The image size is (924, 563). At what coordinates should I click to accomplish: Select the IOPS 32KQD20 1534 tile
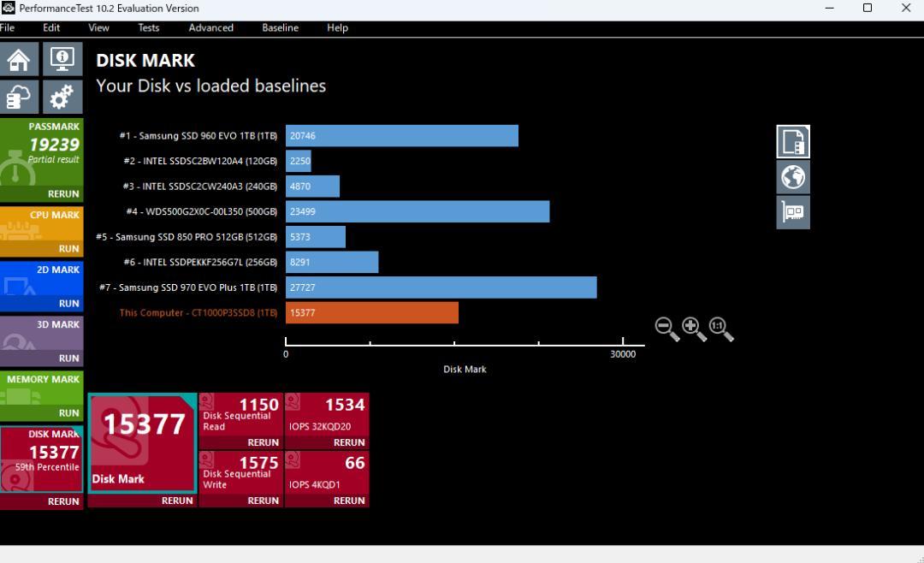pyautogui.click(x=327, y=414)
